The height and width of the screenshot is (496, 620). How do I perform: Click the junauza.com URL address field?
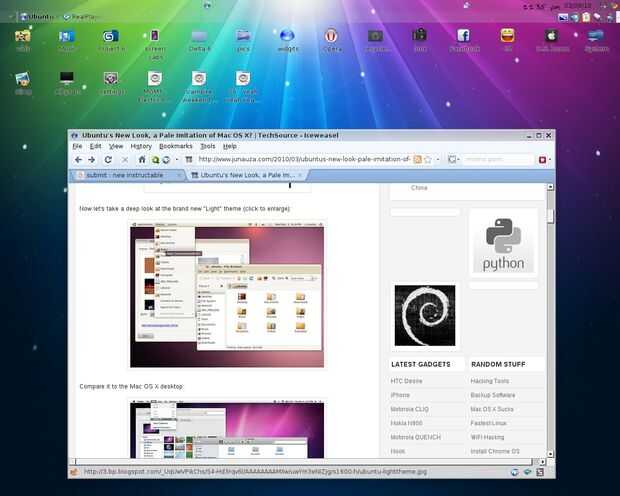point(304,159)
